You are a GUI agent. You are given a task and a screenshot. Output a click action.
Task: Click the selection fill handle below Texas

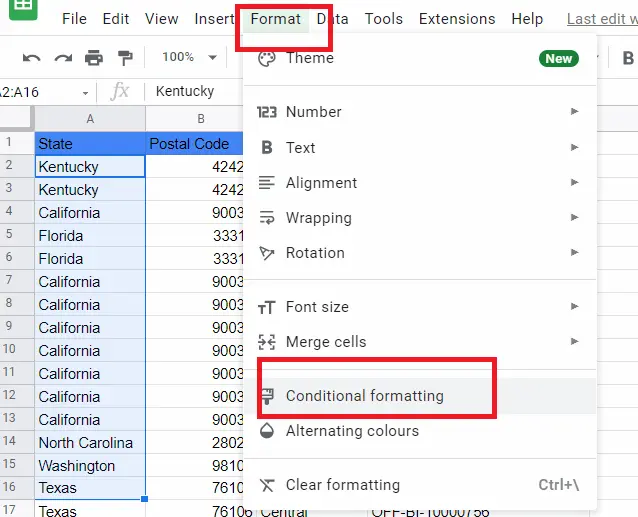(x=144, y=499)
